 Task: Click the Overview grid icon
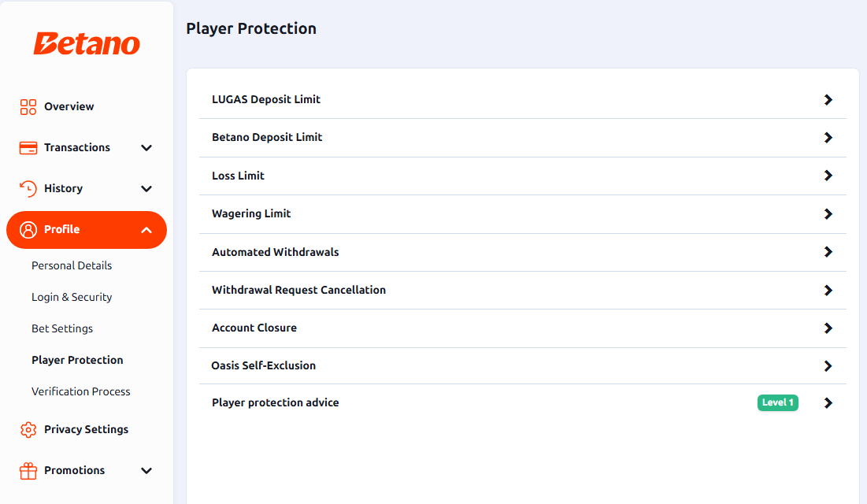tap(28, 107)
